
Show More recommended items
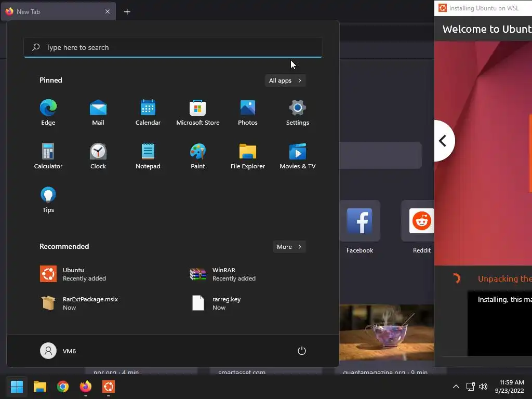click(x=289, y=247)
